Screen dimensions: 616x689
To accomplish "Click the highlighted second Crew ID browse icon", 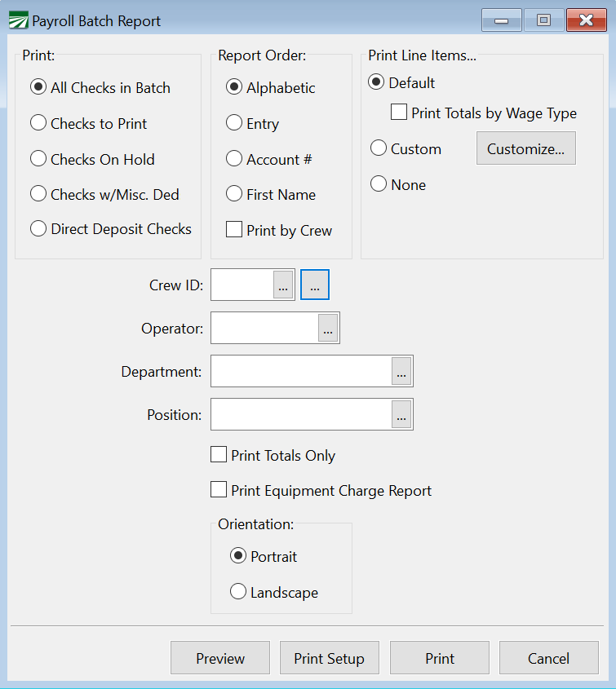I will click(315, 285).
